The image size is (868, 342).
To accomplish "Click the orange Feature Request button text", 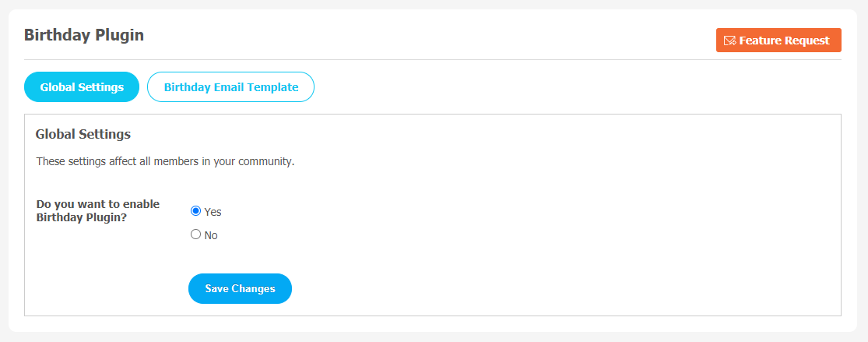I will (785, 41).
